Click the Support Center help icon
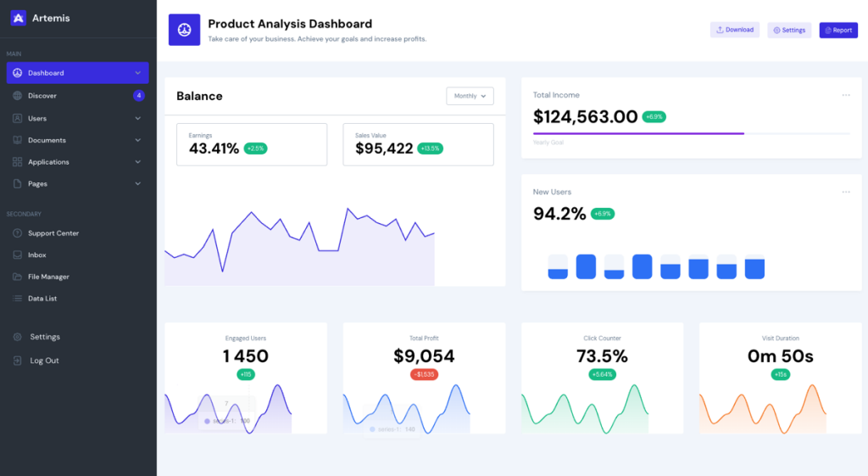This screenshot has height=476, width=868. click(18, 233)
